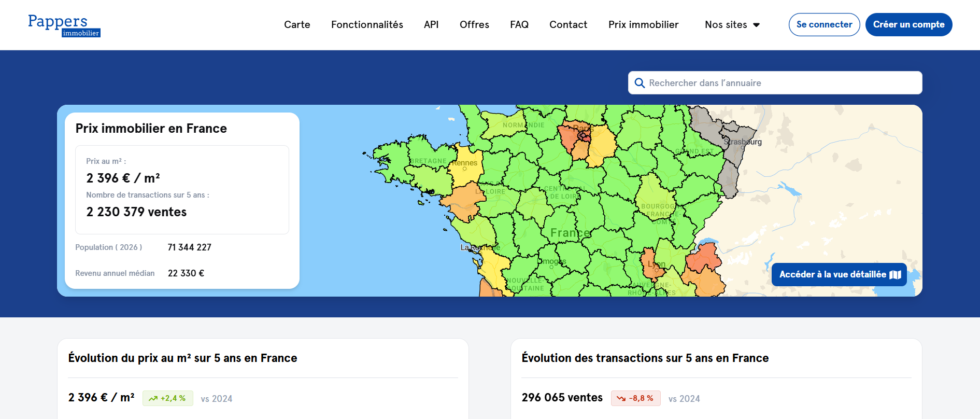Click the 2 230 379 ventes value
This screenshot has width=980, height=419.
click(136, 212)
